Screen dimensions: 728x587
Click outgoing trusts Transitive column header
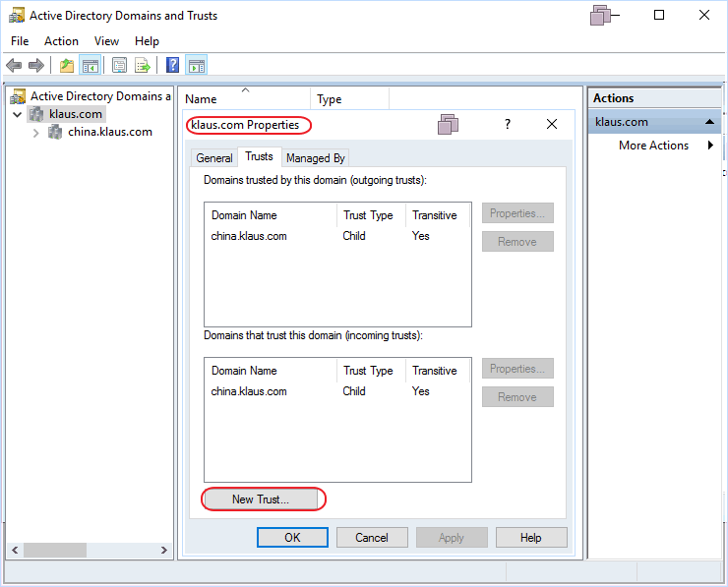[438, 215]
